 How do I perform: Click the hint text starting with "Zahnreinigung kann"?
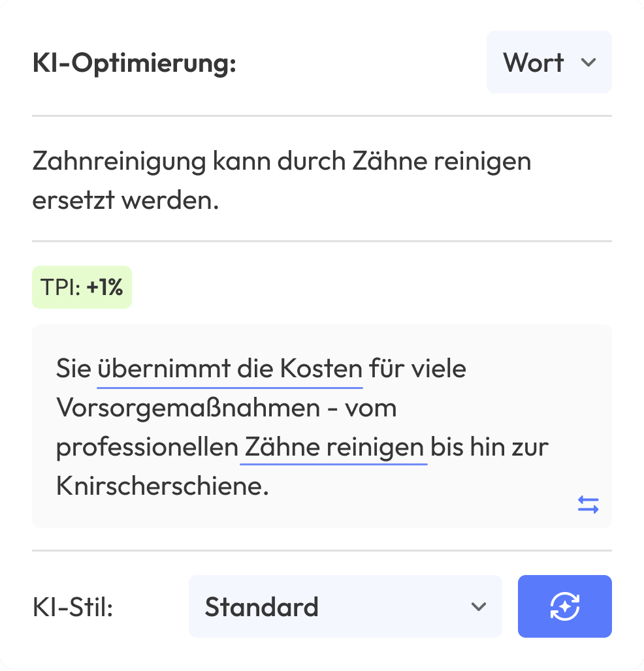[281, 162]
